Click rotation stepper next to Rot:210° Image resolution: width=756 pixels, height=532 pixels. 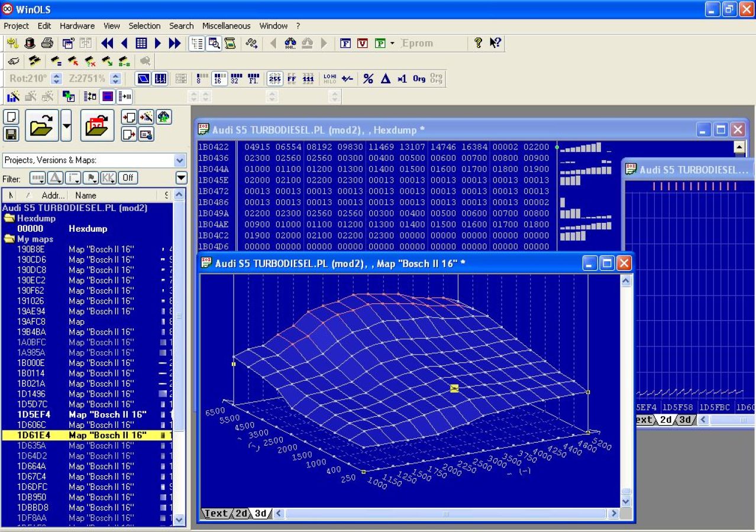click(x=56, y=79)
